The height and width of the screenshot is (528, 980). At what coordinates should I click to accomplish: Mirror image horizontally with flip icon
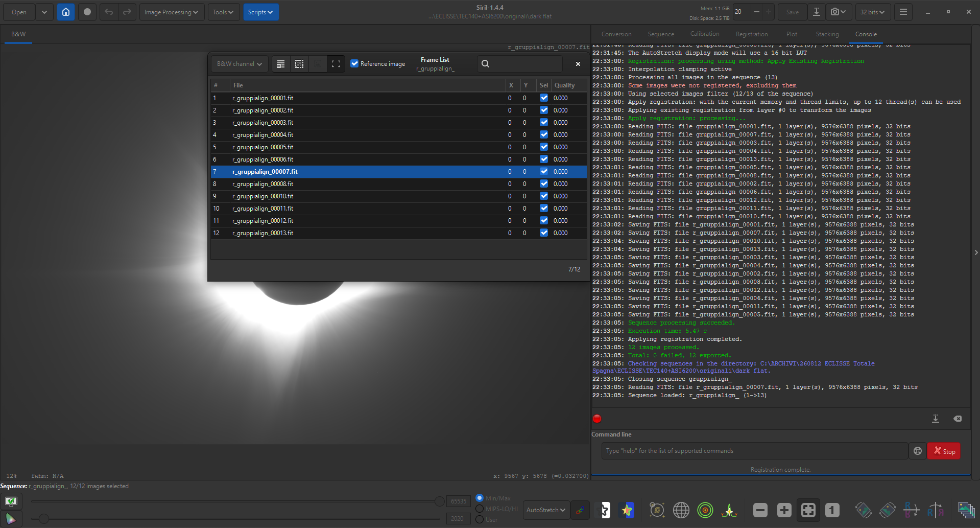936,510
